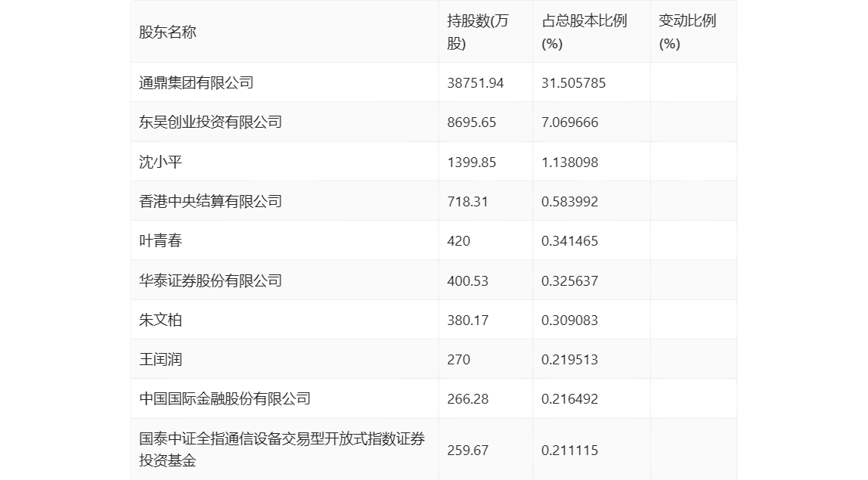868x480 pixels.
Task: Click the share ratio 0.211115
Action: coord(569,451)
